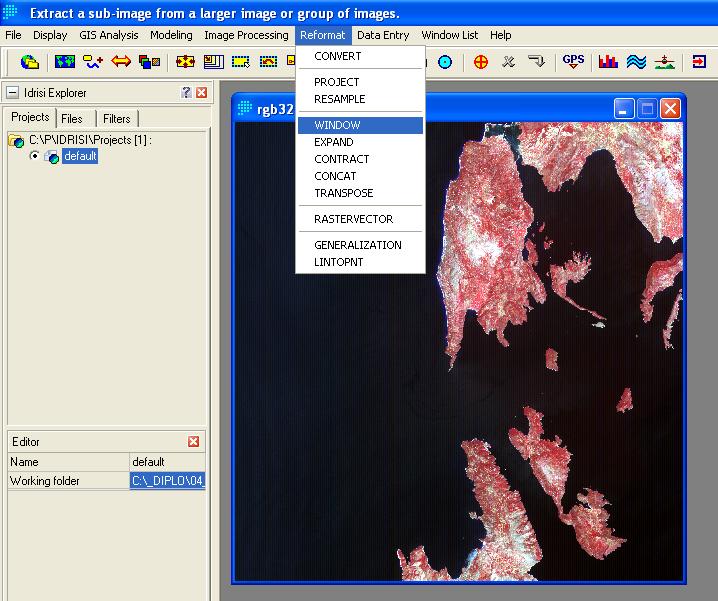Select the 'default' project tree item
This screenshot has height=601, width=718.
coord(80,156)
